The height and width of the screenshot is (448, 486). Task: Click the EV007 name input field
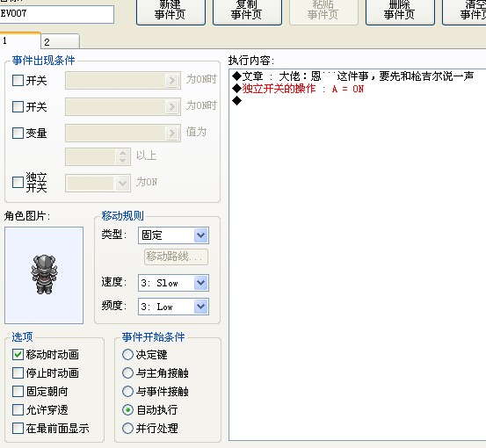(x=57, y=14)
